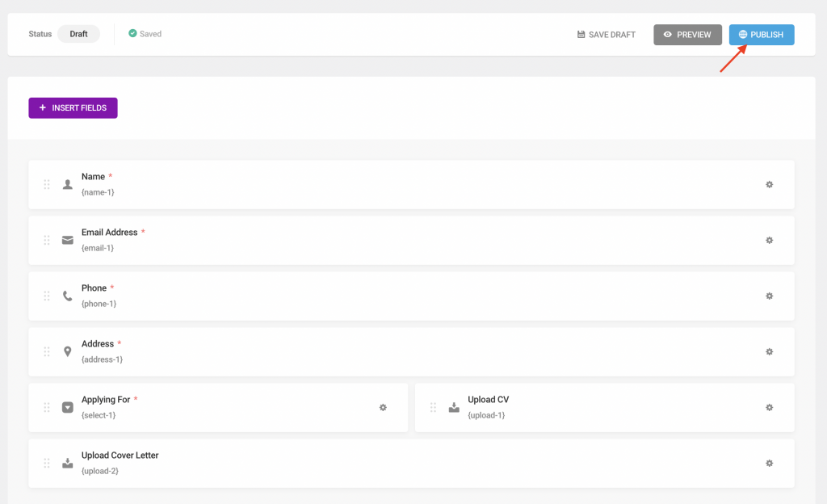The height and width of the screenshot is (504, 827).
Task: Click the telephone icon in Phone row
Action: point(68,296)
